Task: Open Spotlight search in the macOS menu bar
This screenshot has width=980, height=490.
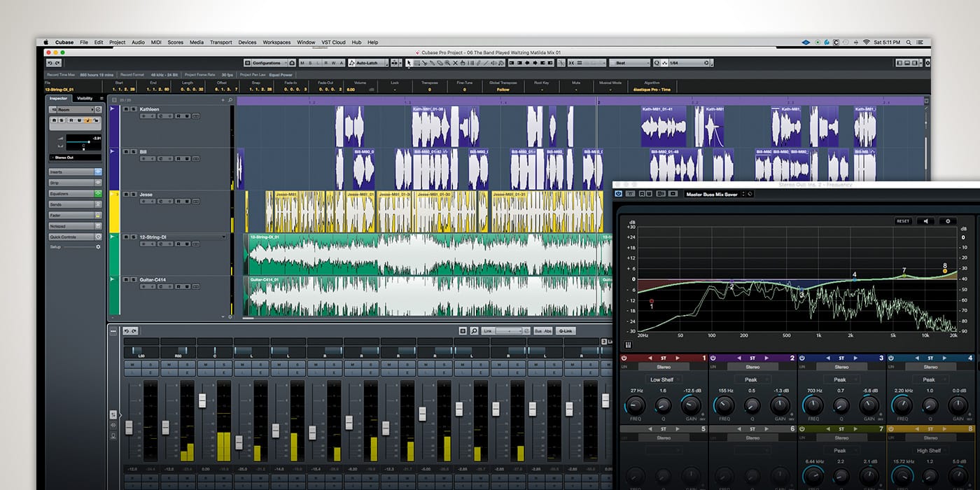Action: coord(907,42)
